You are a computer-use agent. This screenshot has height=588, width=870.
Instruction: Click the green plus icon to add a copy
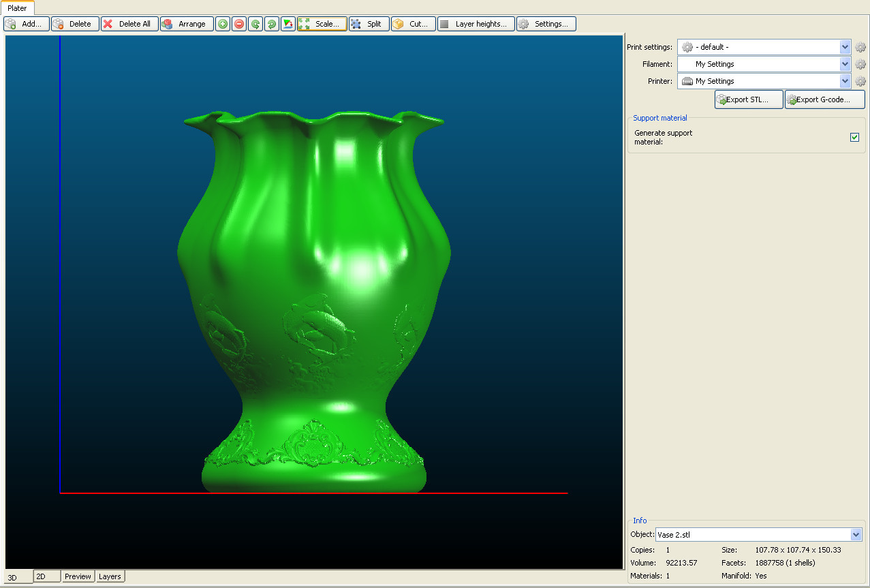click(223, 24)
